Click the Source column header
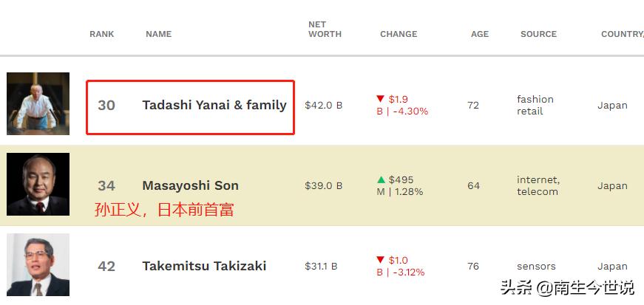 click(x=538, y=34)
